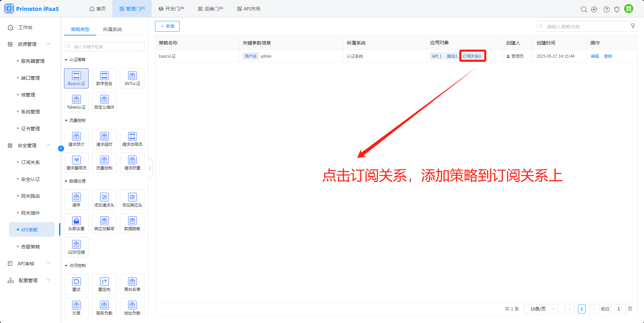Viewport: 644px width, 323px height.
Task: Select the JWT认证 policy icon
Action: point(132,78)
